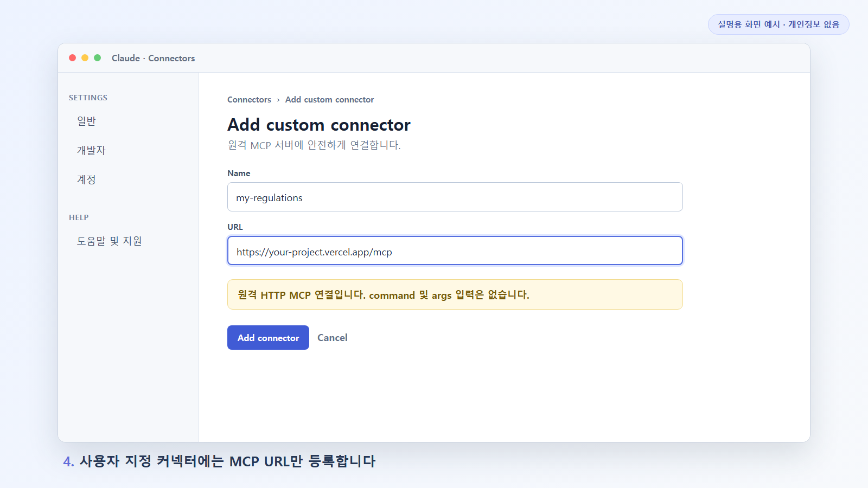The image size is (868, 488).
Task: Click the red close window button
Action: (72, 57)
